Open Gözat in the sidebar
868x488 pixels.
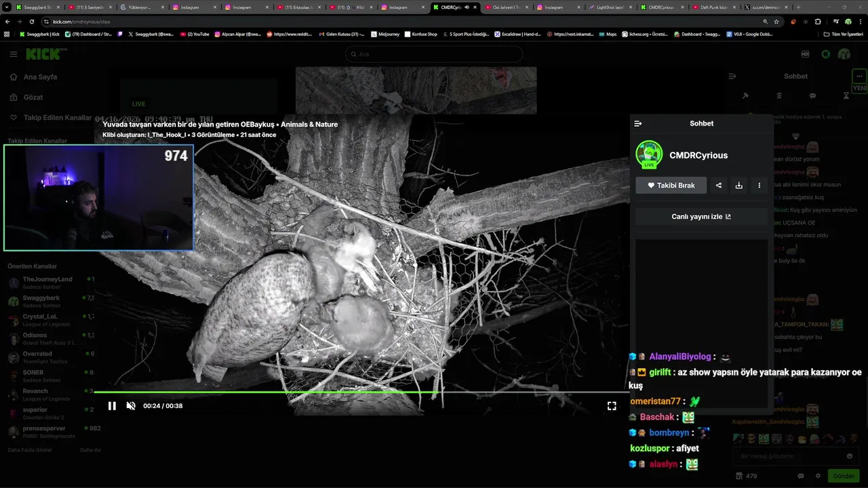[26, 97]
